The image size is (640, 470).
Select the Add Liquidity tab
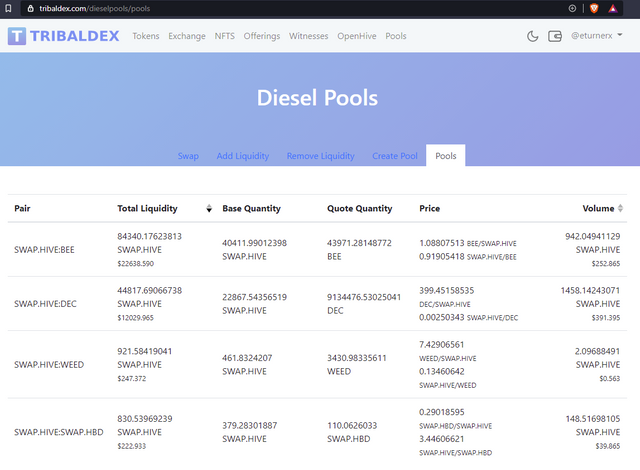pyautogui.click(x=242, y=156)
